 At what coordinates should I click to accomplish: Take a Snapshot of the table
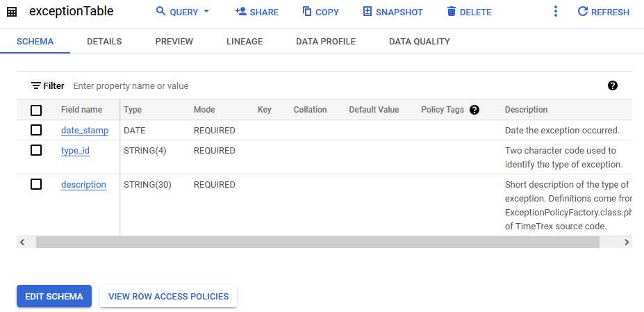coord(393,12)
